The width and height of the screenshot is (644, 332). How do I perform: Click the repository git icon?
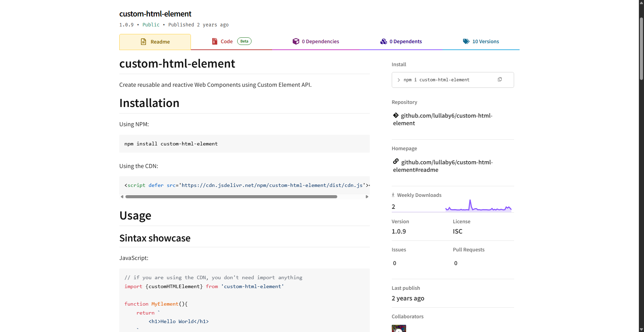pyautogui.click(x=396, y=115)
